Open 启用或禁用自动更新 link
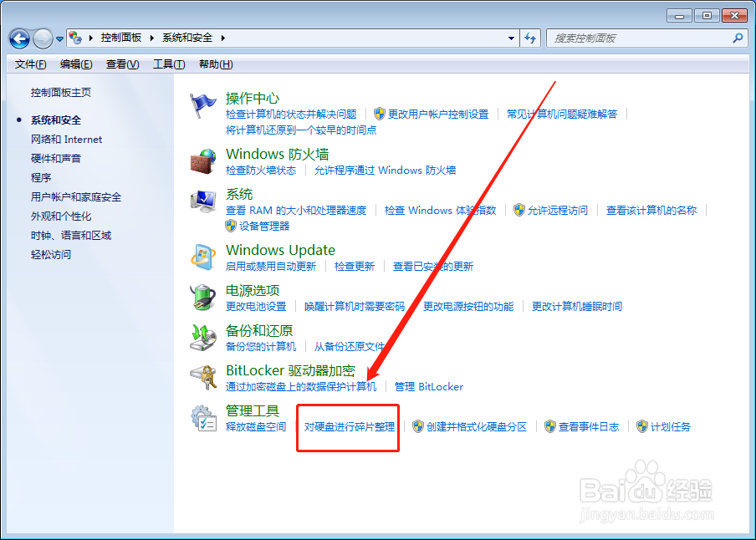Image resolution: width=756 pixels, height=540 pixels. pyautogui.click(x=271, y=267)
